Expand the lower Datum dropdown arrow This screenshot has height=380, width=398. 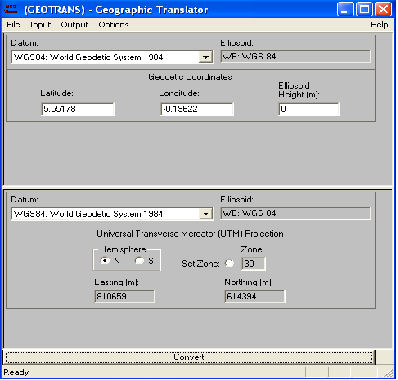point(206,214)
